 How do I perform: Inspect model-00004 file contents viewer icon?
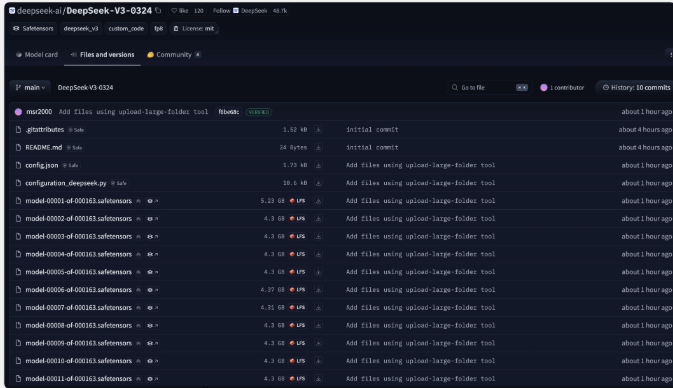[153, 255]
